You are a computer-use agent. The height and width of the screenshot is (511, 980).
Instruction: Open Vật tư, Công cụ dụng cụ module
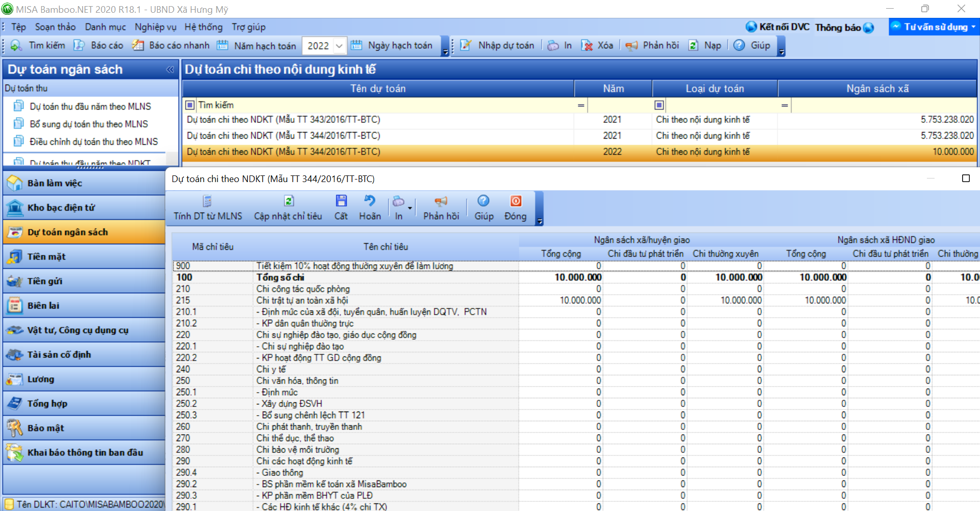click(84, 330)
